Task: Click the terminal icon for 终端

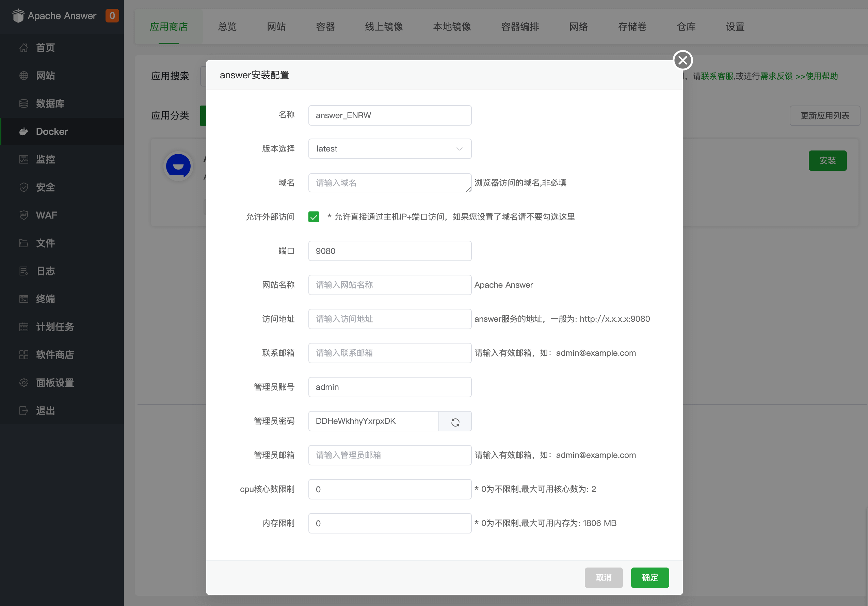Action: pos(24,299)
